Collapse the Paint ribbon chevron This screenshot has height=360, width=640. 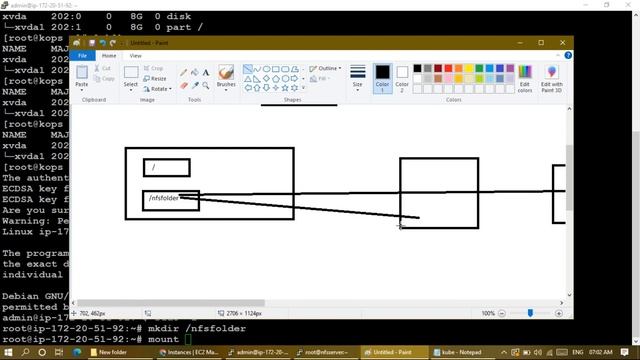click(558, 55)
